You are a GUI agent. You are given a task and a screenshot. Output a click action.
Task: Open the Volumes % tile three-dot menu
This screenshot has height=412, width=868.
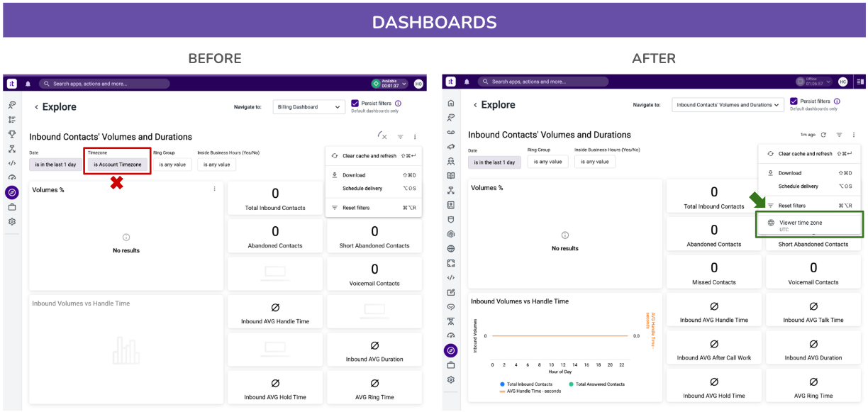[x=215, y=189]
